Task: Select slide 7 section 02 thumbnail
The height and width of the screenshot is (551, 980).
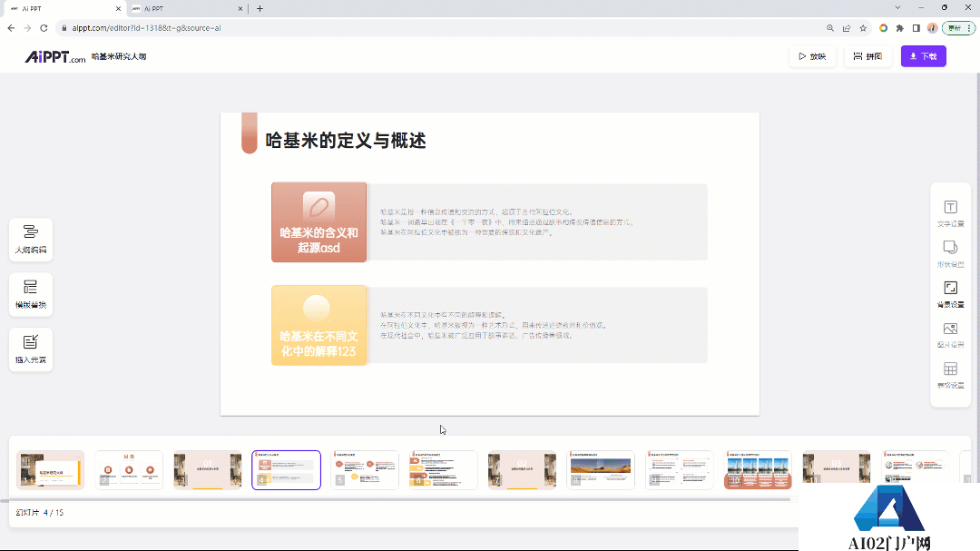Action: pos(522,469)
